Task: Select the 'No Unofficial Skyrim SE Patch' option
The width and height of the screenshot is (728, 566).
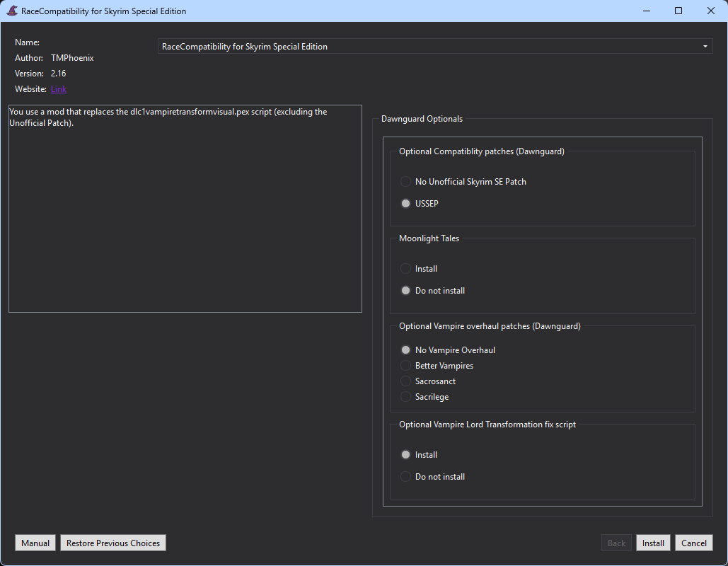Action: (463, 182)
